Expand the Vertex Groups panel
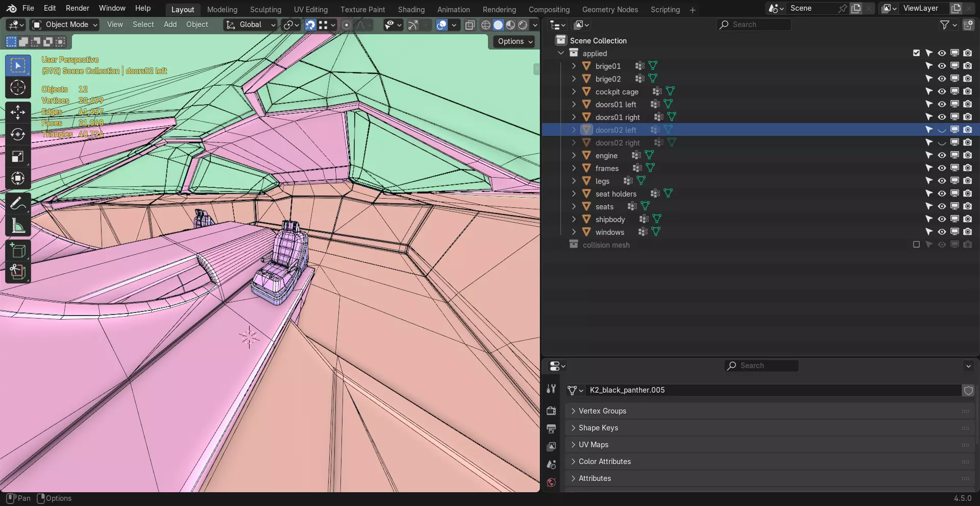 [770, 411]
